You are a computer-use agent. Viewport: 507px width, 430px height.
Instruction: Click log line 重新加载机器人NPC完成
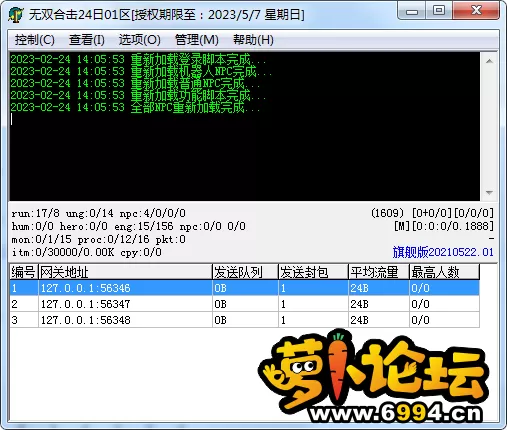[x=141, y=71]
